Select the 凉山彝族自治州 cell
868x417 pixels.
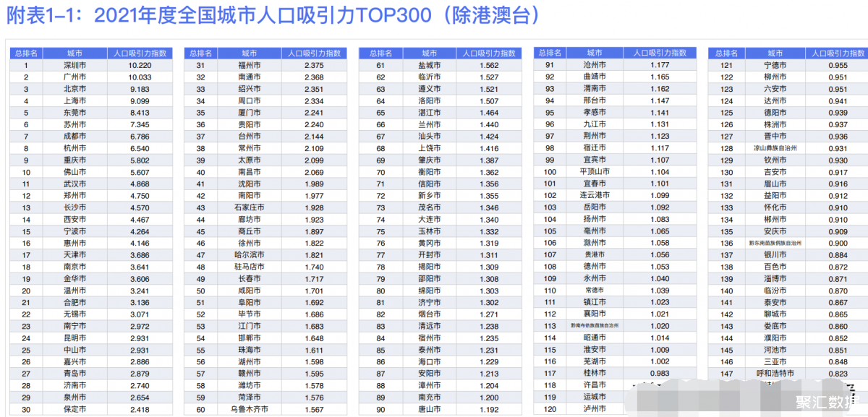click(775, 148)
